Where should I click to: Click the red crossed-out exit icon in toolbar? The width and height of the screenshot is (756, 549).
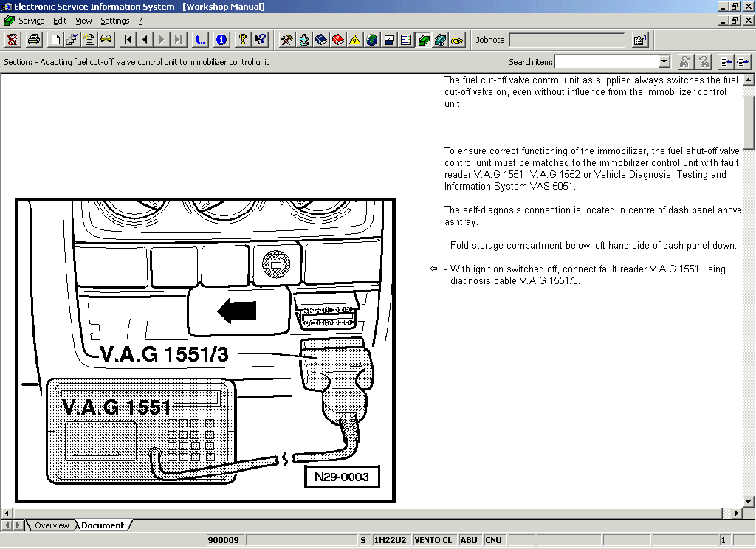13,40
